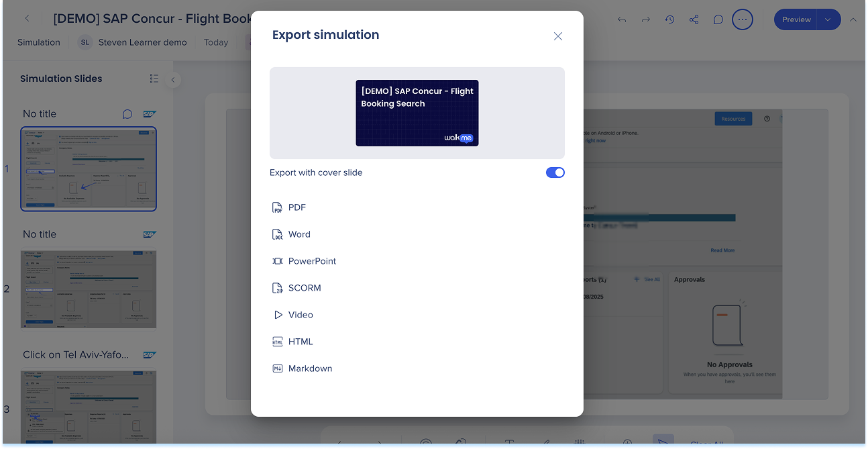The height and width of the screenshot is (449, 868).
Task: Collapse the Simulation Slides panel
Action: 172,80
